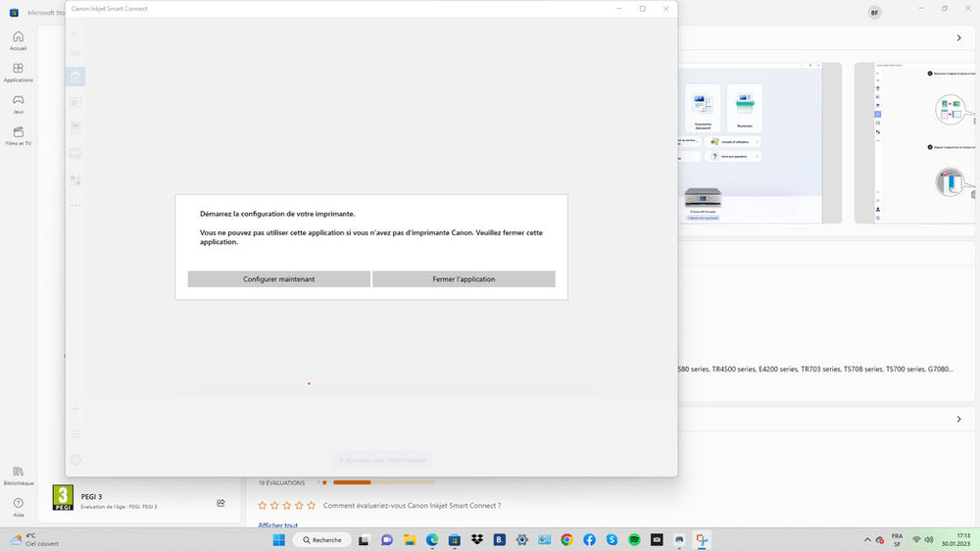Open volume control in system tray
Image resolution: width=980 pixels, height=551 pixels.
pos(929,540)
